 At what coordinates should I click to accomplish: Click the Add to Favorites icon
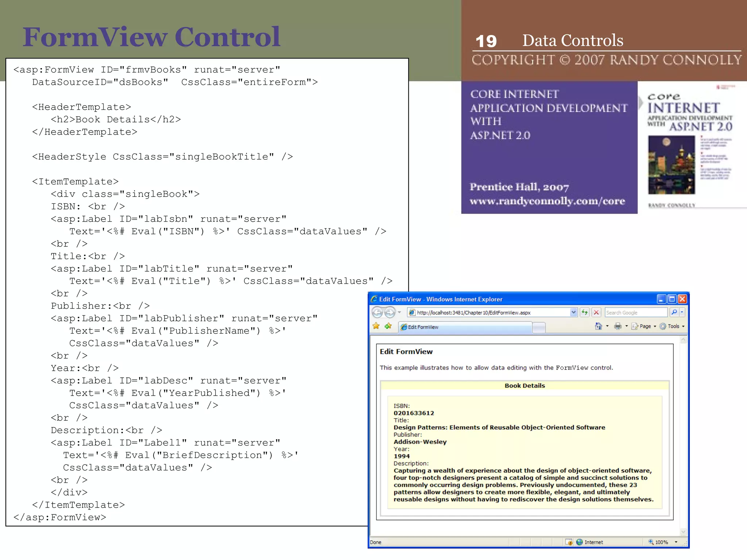tap(388, 326)
